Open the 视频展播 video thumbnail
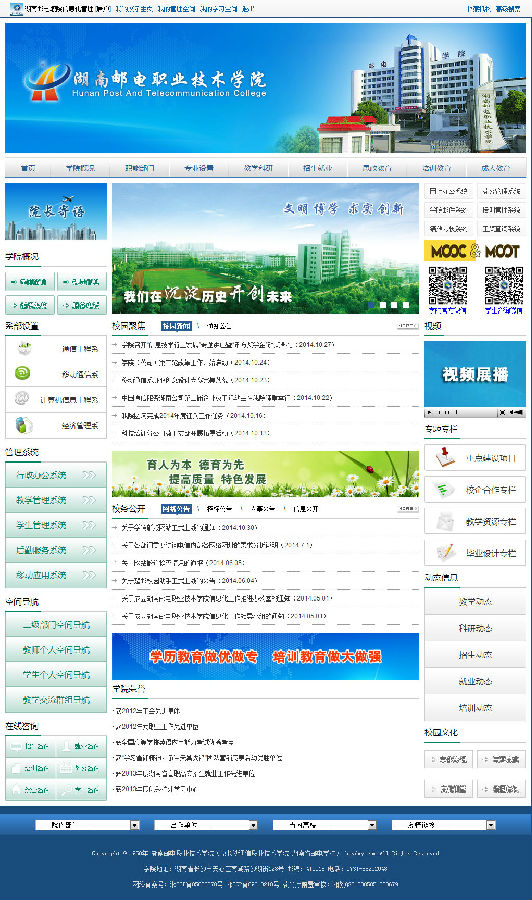 (475, 374)
